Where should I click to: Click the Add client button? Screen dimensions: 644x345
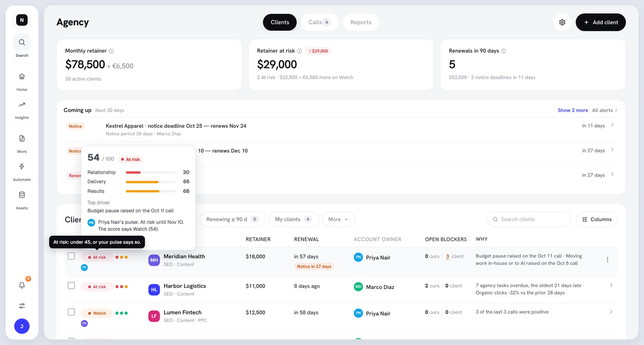(x=601, y=22)
